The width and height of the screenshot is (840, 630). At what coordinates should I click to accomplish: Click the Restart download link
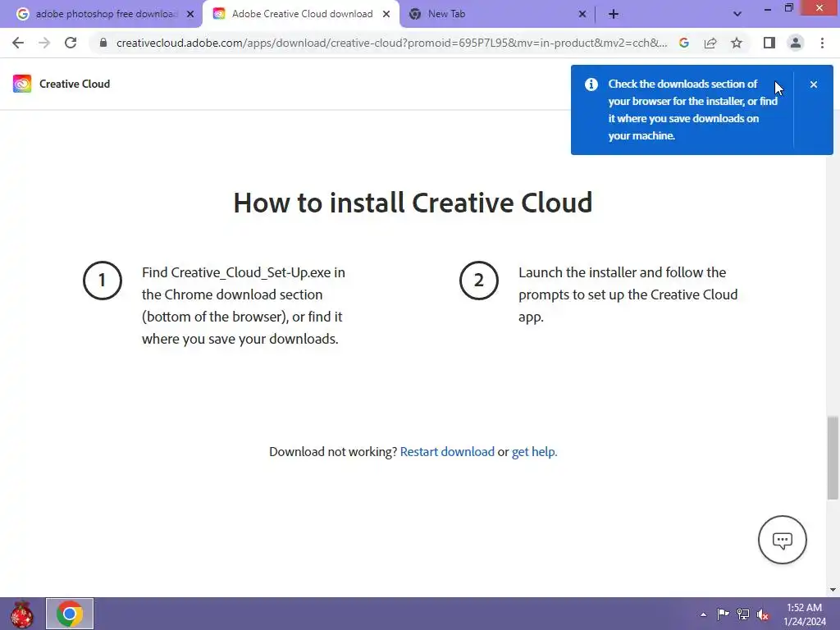point(447,452)
